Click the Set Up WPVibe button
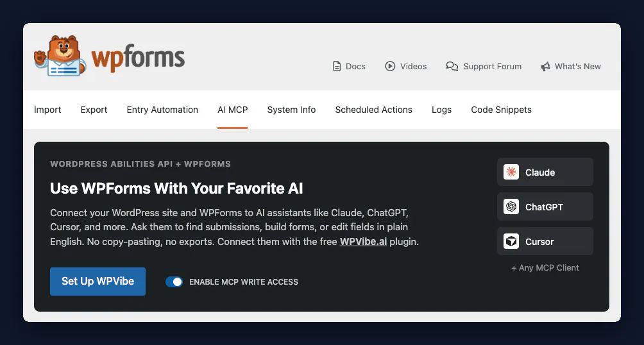Viewport: 644px width, 345px height. point(97,282)
